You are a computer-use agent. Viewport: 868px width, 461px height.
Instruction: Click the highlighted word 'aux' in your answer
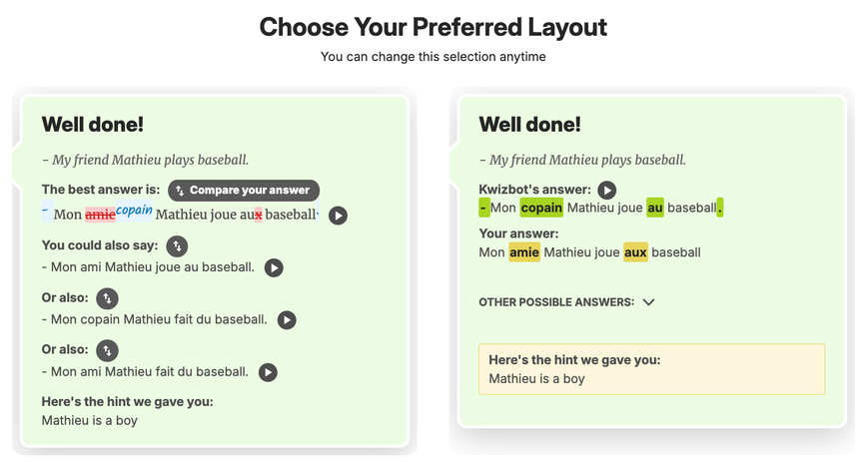pos(635,252)
